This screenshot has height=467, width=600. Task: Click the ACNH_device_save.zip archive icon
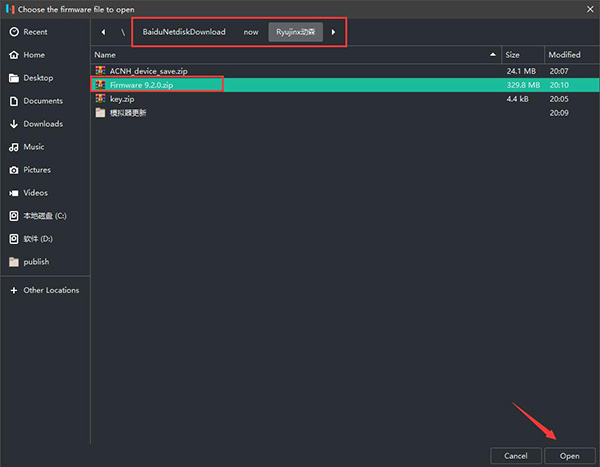(100, 70)
